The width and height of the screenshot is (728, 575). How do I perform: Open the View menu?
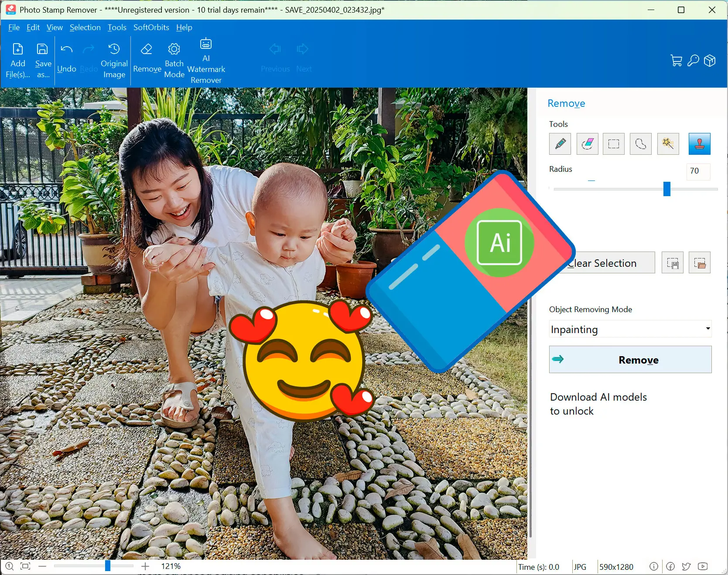click(55, 27)
